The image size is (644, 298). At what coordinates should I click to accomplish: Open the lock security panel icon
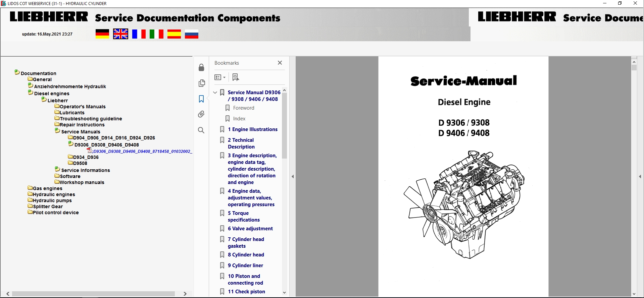click(x=201, y=67)
